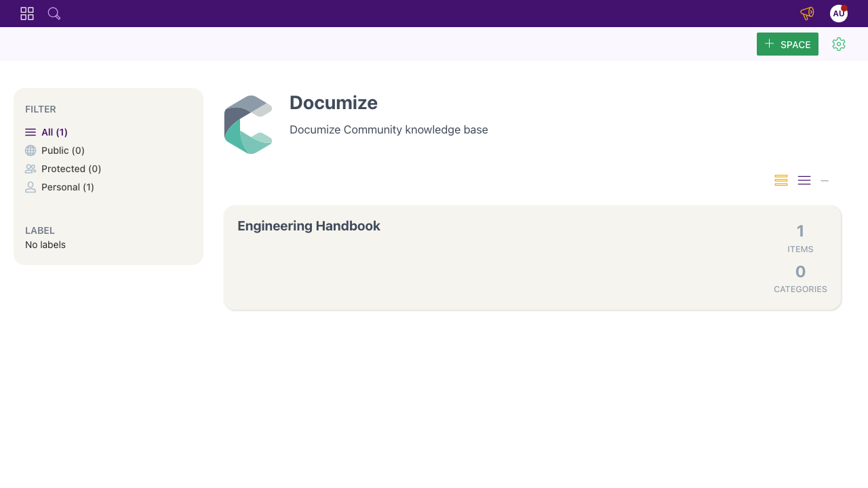Screen dimensions: 868x488
Task: Switch to the expanded card view icon
Action: point(781,180)
